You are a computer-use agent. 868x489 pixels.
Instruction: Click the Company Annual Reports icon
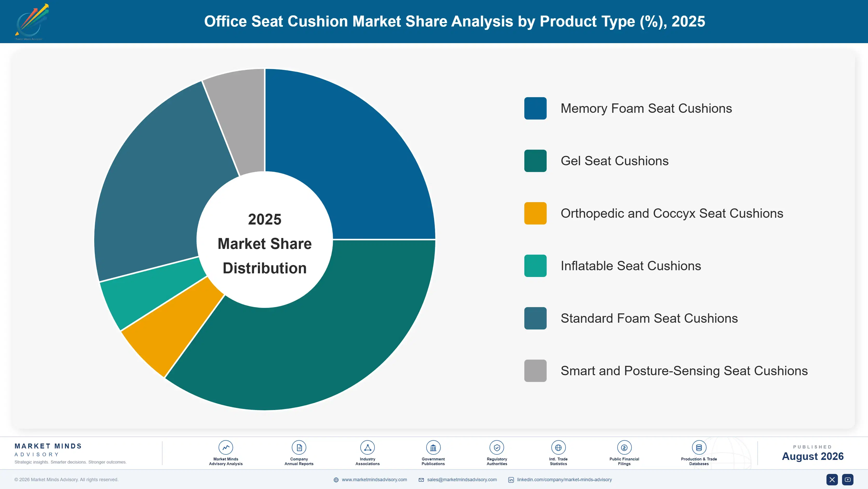(x=299, y=447)
